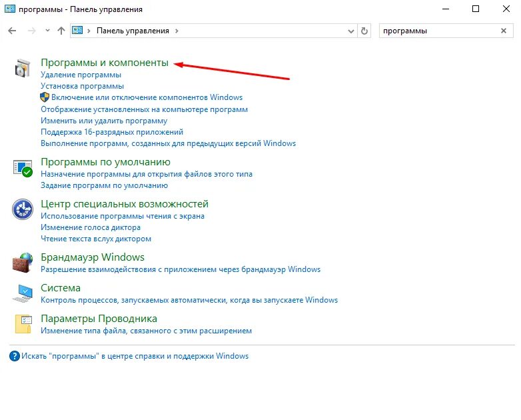Expand chevron after Панель управления breadcrumb
Image resolution: width=521 pixels, height=420 pixels.
point(177,31)
